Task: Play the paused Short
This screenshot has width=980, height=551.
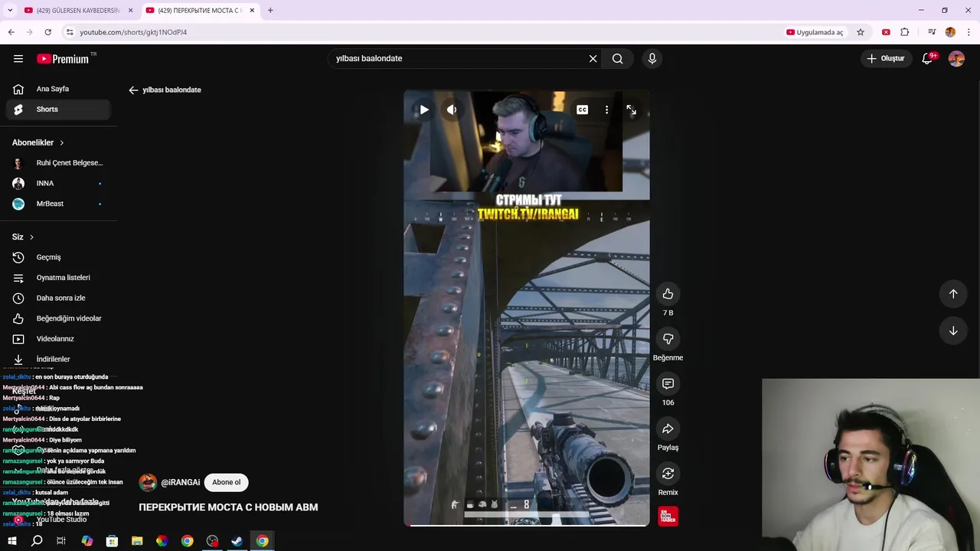Action: (x=423, y=110)
